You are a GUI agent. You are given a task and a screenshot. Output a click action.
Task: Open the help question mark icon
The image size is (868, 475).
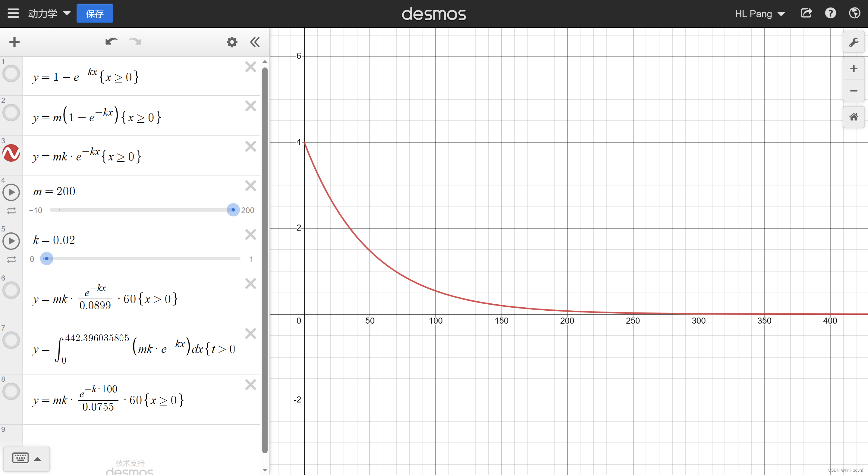click(x=830, y=14)
